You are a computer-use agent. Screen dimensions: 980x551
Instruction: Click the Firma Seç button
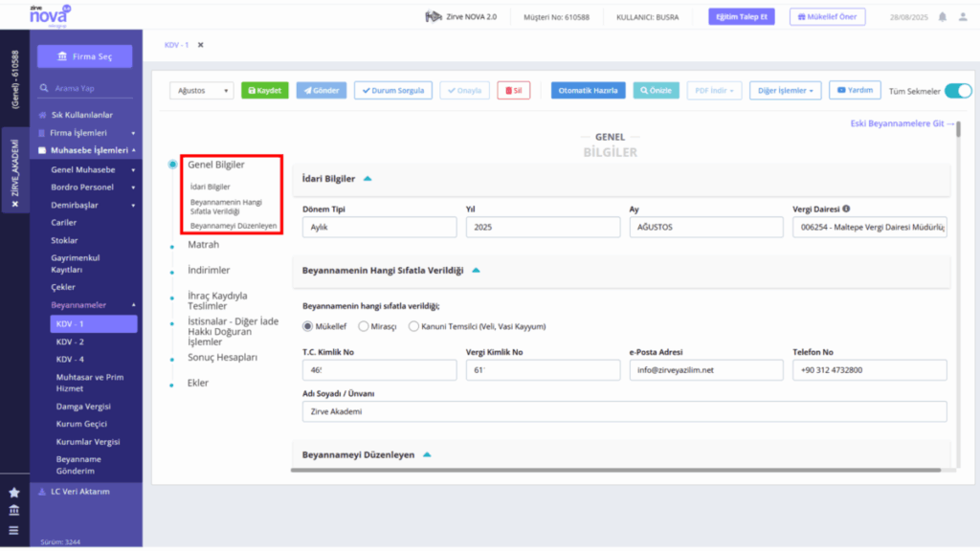click(84, 56)
